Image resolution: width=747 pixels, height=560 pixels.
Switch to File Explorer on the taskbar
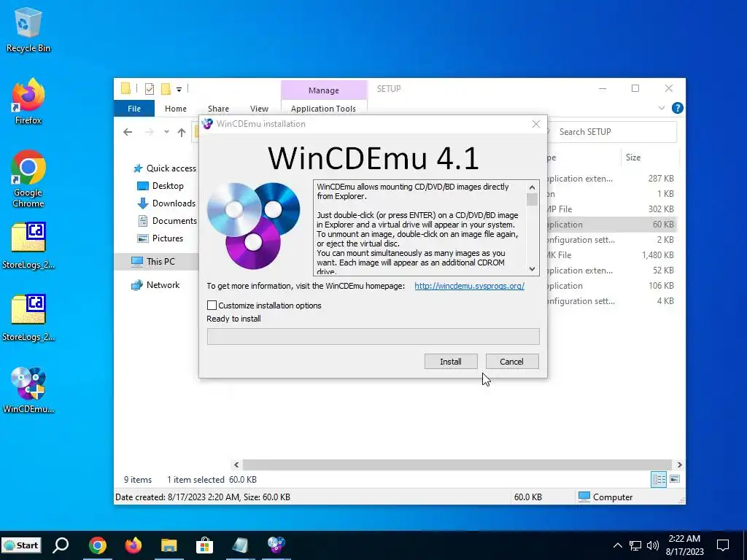pos(169,545)
